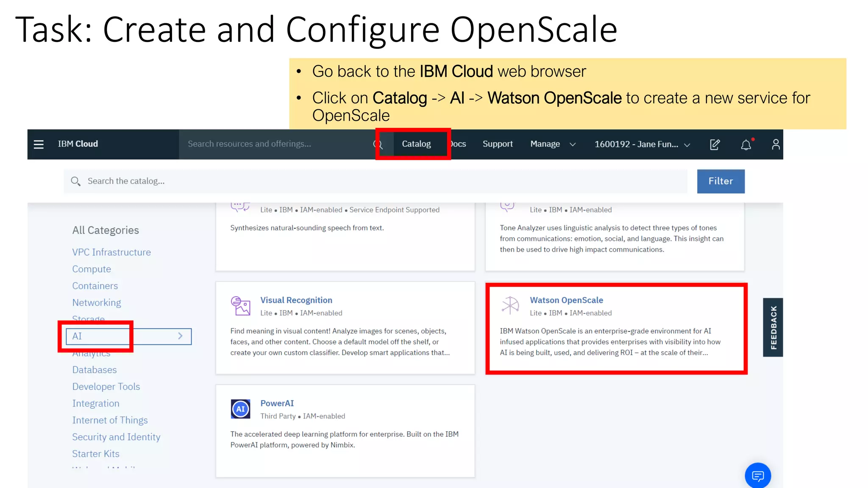Click the magnifier icon in catalog search
The height and width of the screenshot is (488, 868).
(75, 181)
